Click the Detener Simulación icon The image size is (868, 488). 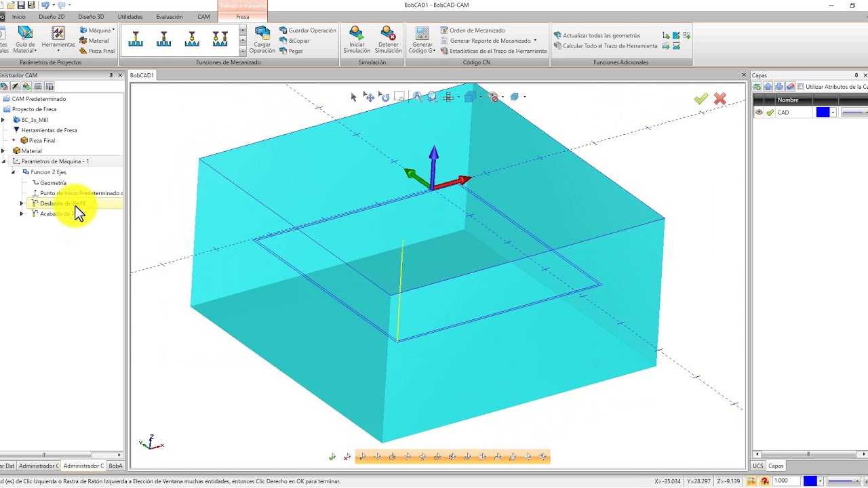coord(388,33)
